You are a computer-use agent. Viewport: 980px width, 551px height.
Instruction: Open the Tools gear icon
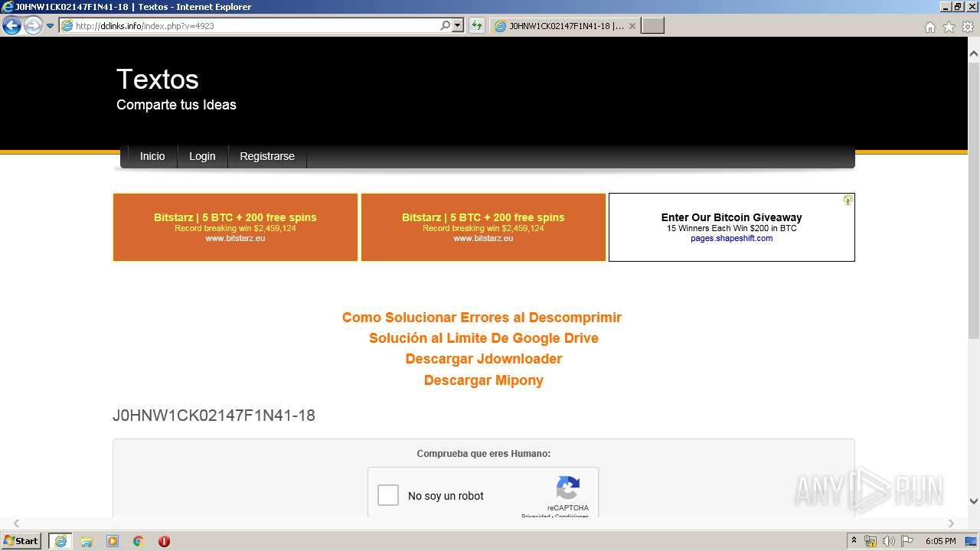coord(968,27)
